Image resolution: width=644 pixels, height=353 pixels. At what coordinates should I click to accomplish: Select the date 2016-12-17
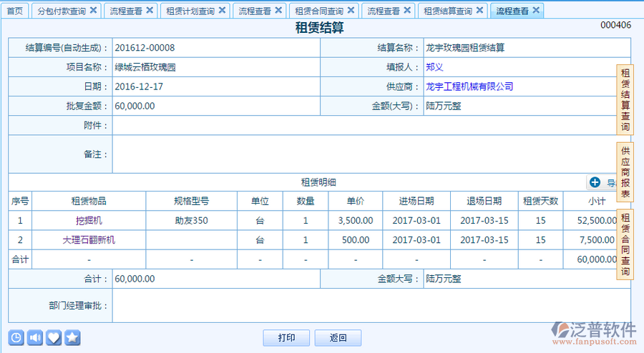point(139,86)
